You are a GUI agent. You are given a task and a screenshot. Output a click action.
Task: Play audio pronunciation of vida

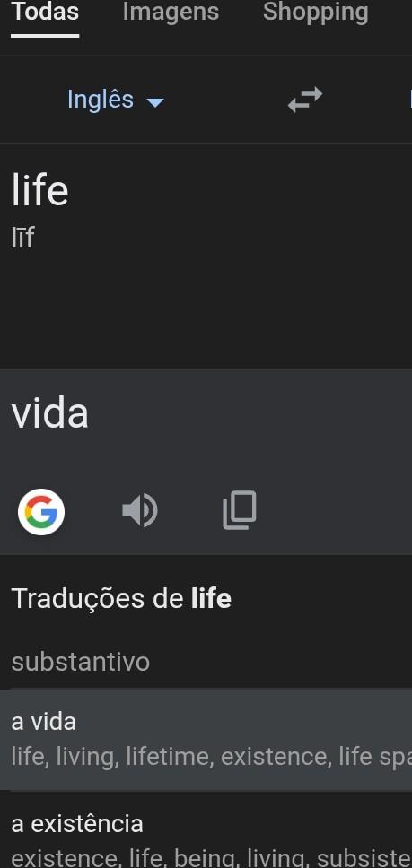(139, 511)
